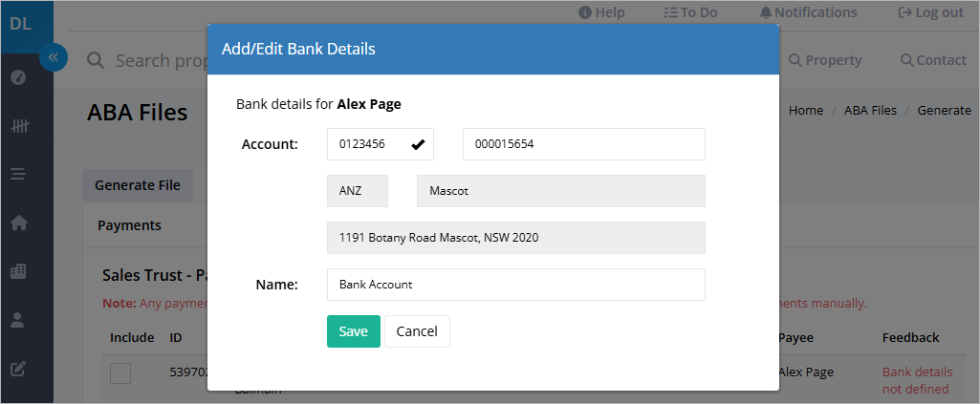The image size is (980, 404).
Task: Cancel the bank details dialog
Action: [x=417, y=331]
